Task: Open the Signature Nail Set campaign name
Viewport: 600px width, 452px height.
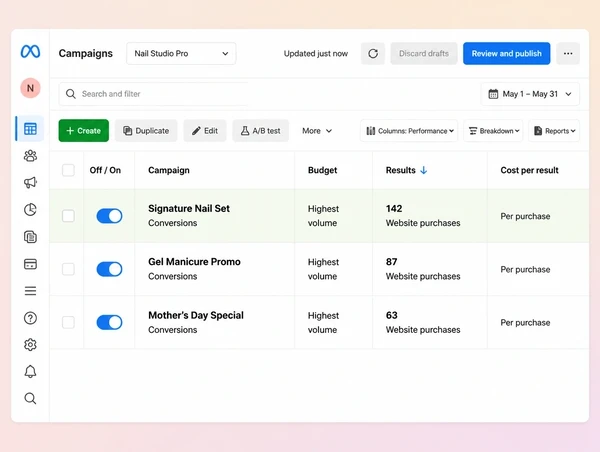Action: 189,209
